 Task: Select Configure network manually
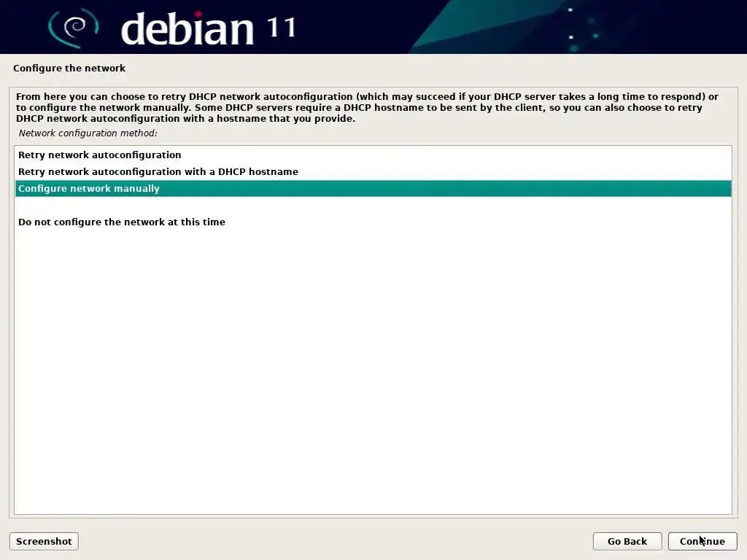(373, 189)
